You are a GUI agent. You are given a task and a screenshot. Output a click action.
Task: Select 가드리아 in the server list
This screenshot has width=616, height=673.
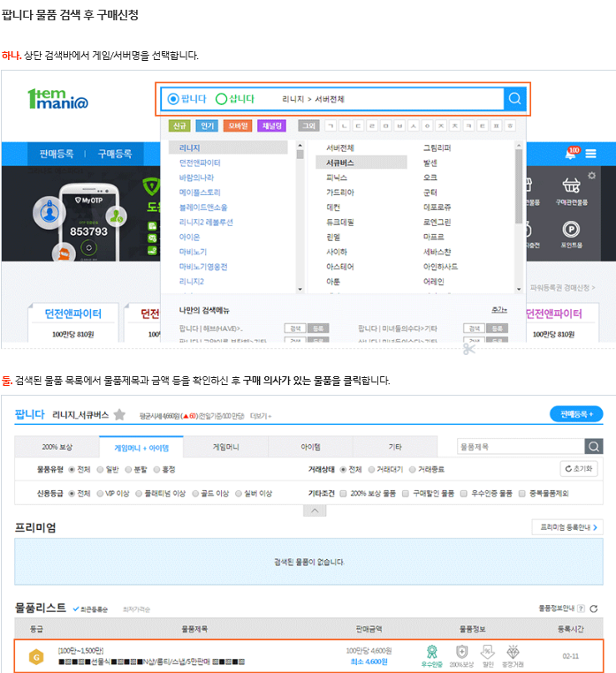[x=339, y=193]
